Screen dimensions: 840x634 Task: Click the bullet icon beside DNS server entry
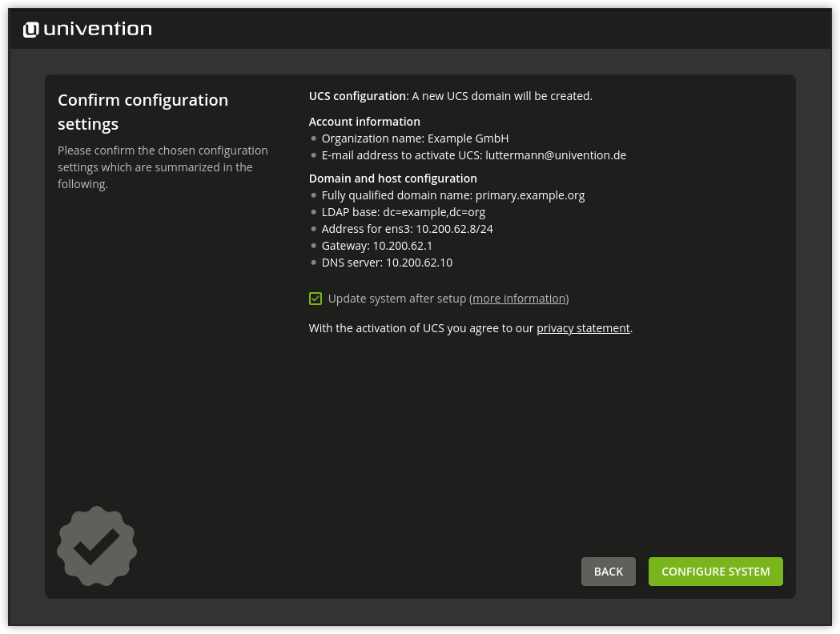(x=314, y=263)
